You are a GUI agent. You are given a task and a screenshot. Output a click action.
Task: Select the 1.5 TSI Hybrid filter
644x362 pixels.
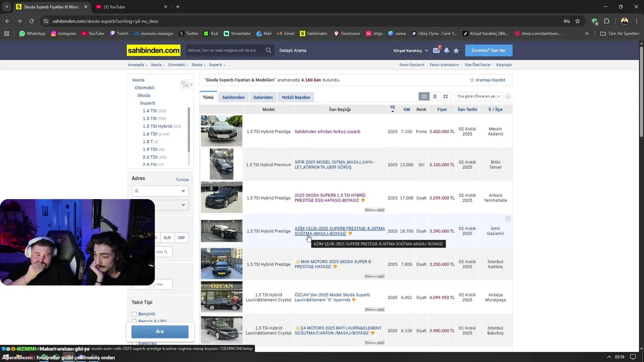(157, 126)
